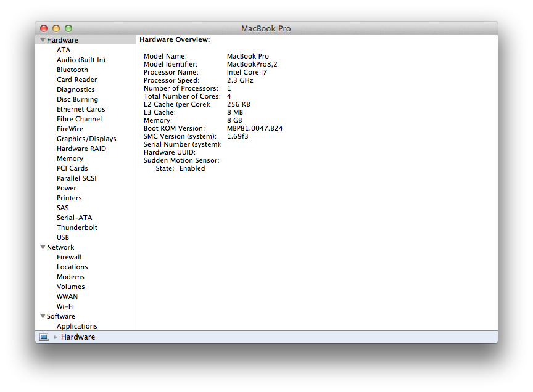Select WWAN under Network
Screen dimensions: 533x392
pyautogui.click(x=67, y=296)
